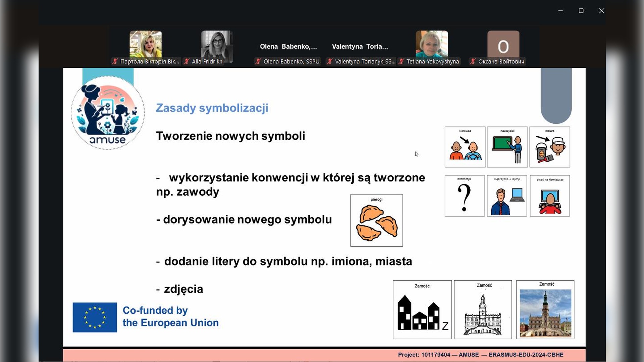Click muted mic icon for Партола Вікторія
This screenshot has width=644, height=362.
pyautogui.click(x=115, y=61)
